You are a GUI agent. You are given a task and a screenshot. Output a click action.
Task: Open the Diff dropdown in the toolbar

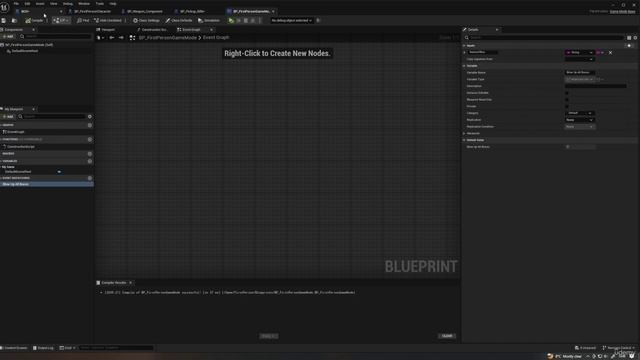pyautogui.click(x=61, y=20)
